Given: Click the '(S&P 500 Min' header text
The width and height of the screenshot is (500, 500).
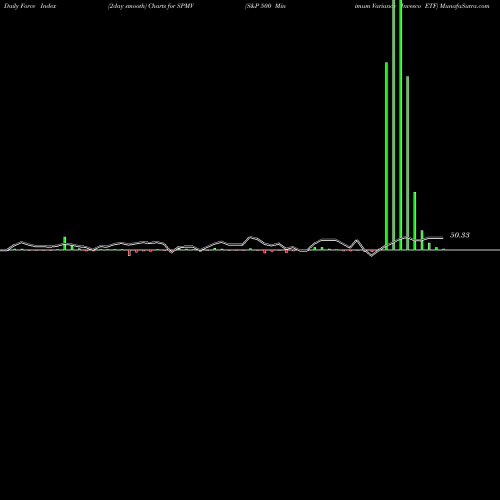Looking at the screenshot, I should point(265,6).
